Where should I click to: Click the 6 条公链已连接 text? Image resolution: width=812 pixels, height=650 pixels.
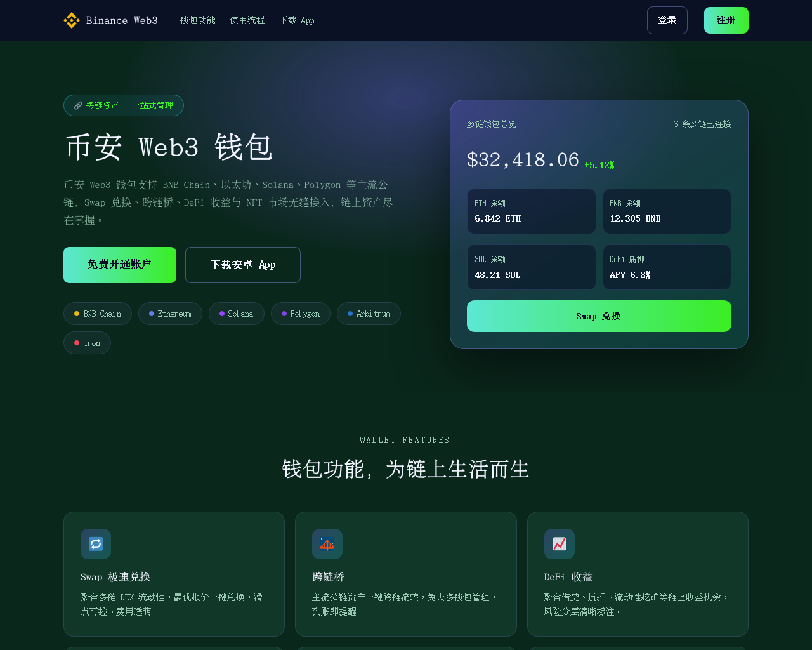click(702, 124)
